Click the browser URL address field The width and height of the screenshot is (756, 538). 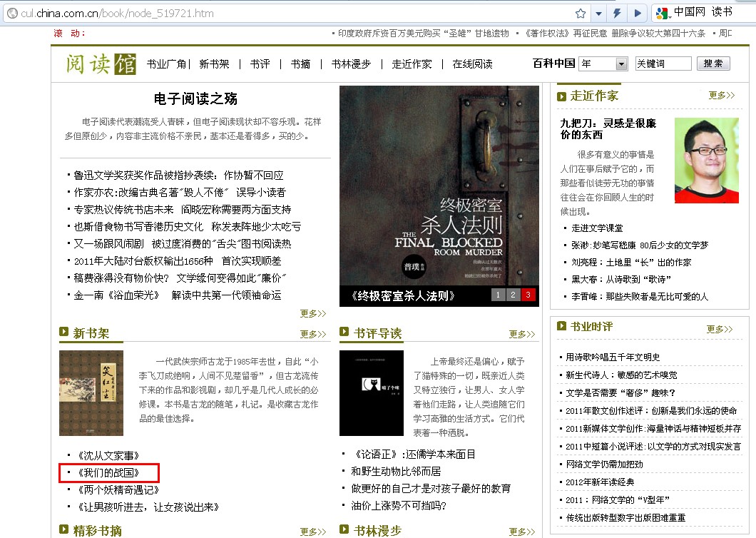click(x=290, y=14)
